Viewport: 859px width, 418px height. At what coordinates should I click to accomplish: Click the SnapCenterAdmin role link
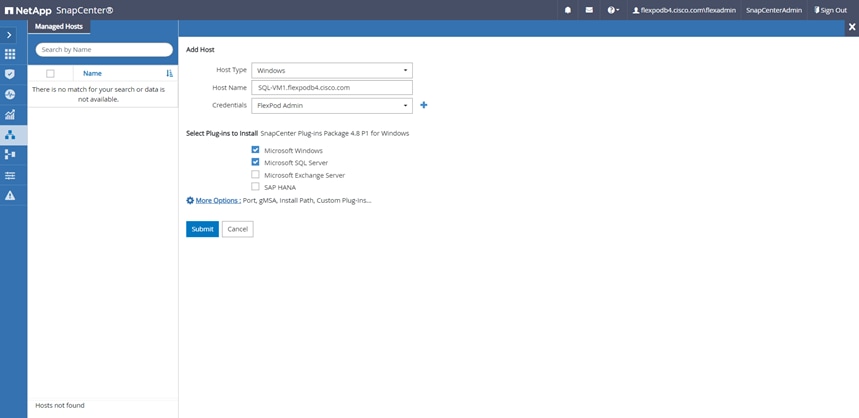pos(774,10)
